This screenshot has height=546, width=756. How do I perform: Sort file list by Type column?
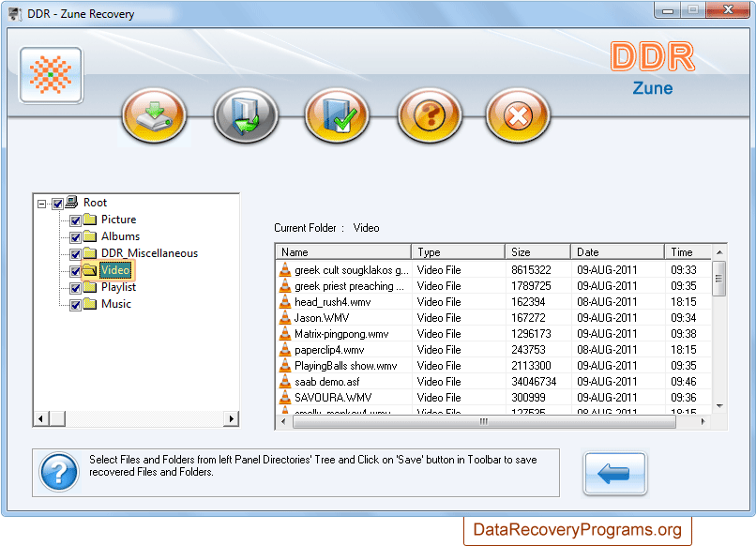tap(458, 252)
